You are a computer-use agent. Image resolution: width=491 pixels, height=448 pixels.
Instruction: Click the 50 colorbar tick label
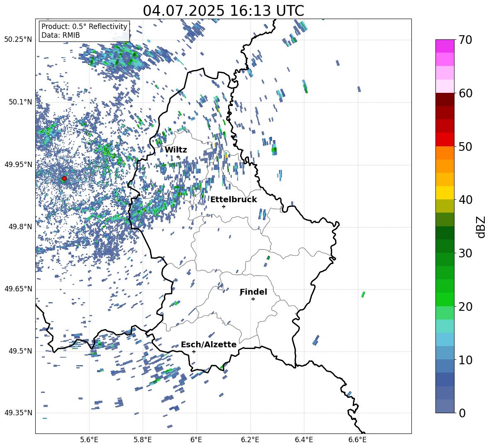pos(465,147)
